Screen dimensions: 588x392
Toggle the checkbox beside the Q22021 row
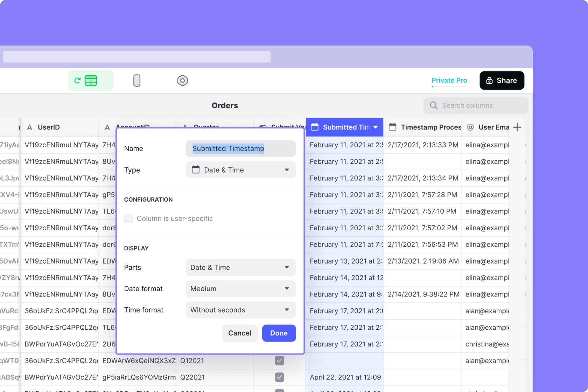279,377
